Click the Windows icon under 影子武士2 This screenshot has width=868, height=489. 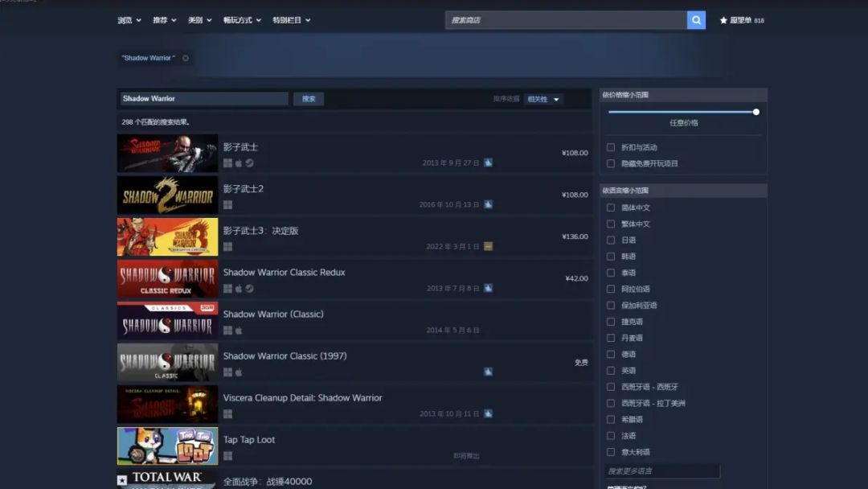click(227, 205)
